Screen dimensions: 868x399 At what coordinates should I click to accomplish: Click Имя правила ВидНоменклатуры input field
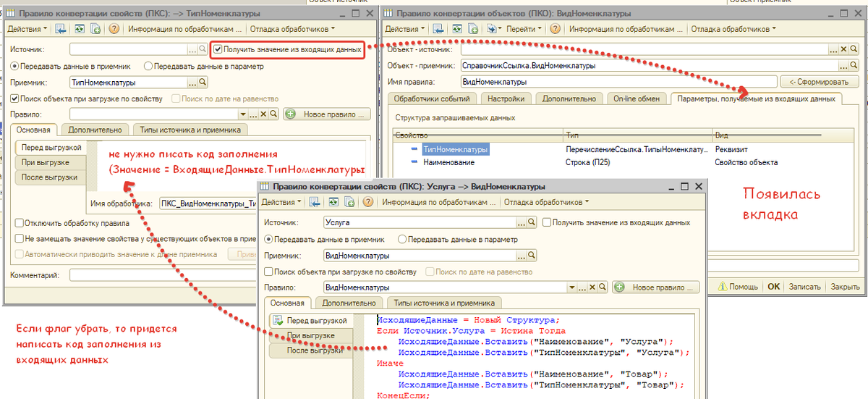click(x=618, y=82)
